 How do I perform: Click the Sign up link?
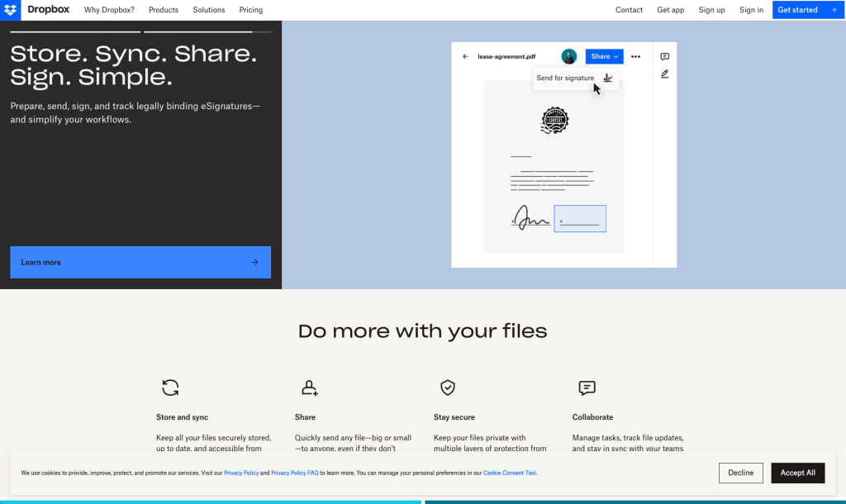[711, 10]
